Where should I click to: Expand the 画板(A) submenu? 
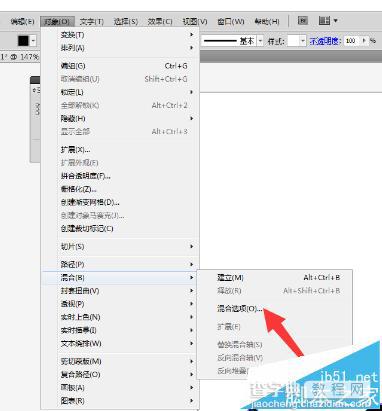point(120,388)
